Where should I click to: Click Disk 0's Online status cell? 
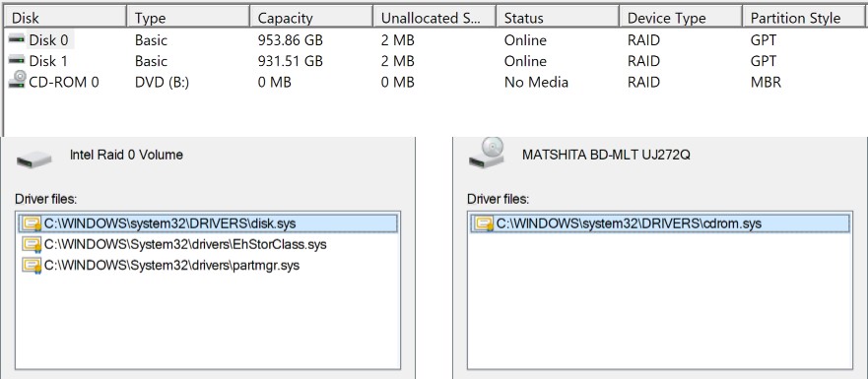click(525, 40)
